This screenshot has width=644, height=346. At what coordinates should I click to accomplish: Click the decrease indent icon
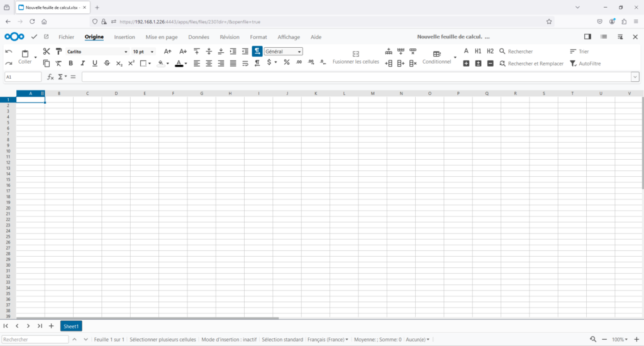pyautogui.click(x=245, y=52)
